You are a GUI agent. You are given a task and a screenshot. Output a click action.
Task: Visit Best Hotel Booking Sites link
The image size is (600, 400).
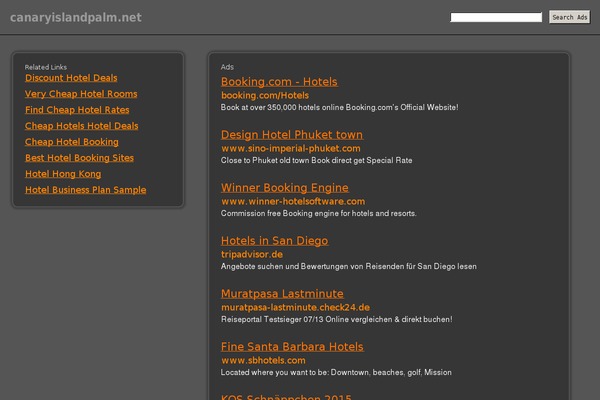80,158
